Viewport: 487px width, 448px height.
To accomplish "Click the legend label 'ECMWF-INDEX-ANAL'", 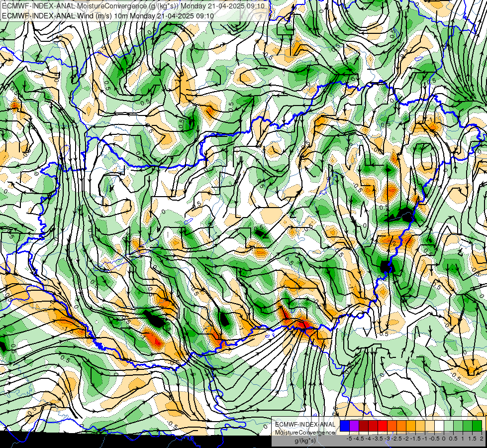I will 305,425.
